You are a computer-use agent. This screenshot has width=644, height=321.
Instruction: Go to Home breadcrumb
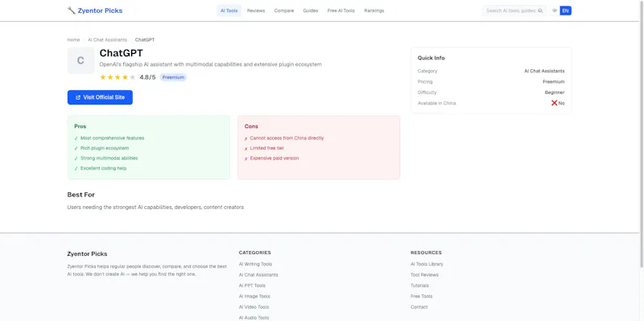73,39
